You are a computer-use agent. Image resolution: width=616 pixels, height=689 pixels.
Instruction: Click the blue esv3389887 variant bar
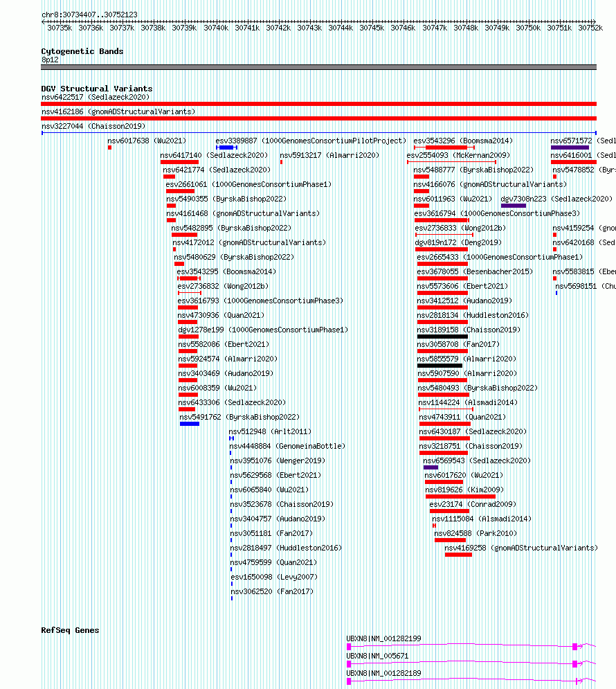[226, 147]
